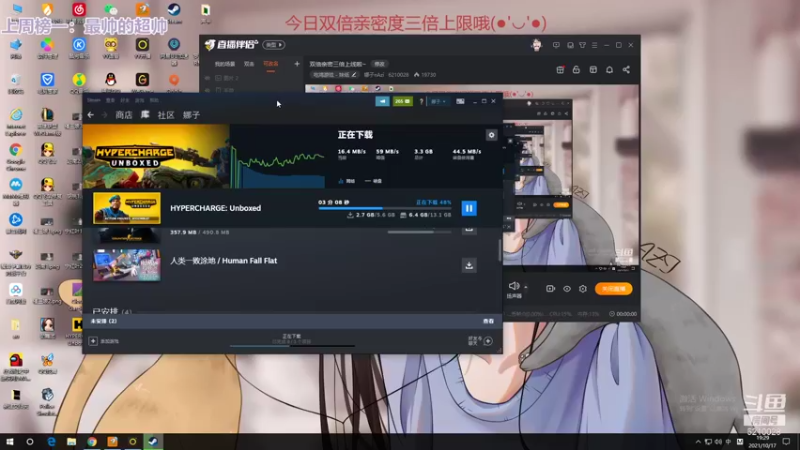
Task: Click the 未安排 (2) unscheduled section header
Action: (x=104, y=321)
